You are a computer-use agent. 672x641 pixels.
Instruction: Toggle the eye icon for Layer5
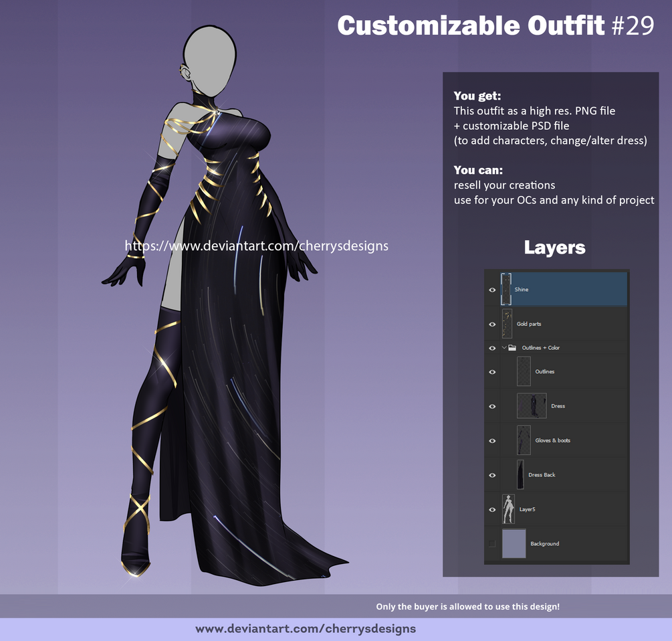tap(492, 509)
